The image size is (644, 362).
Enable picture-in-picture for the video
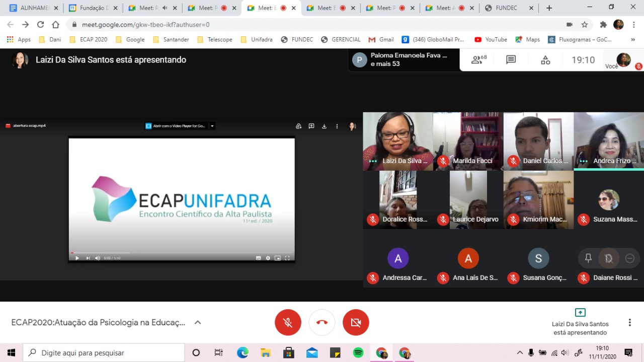tap(278, 258)
